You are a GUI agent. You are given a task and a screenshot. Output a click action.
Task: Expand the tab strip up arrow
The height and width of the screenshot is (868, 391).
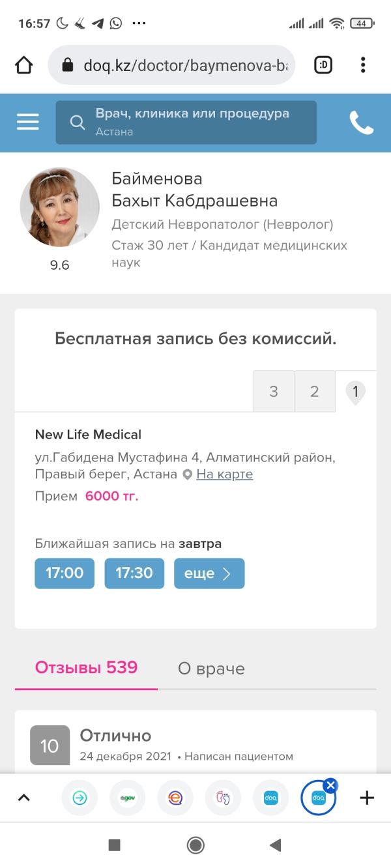(24, 798)
